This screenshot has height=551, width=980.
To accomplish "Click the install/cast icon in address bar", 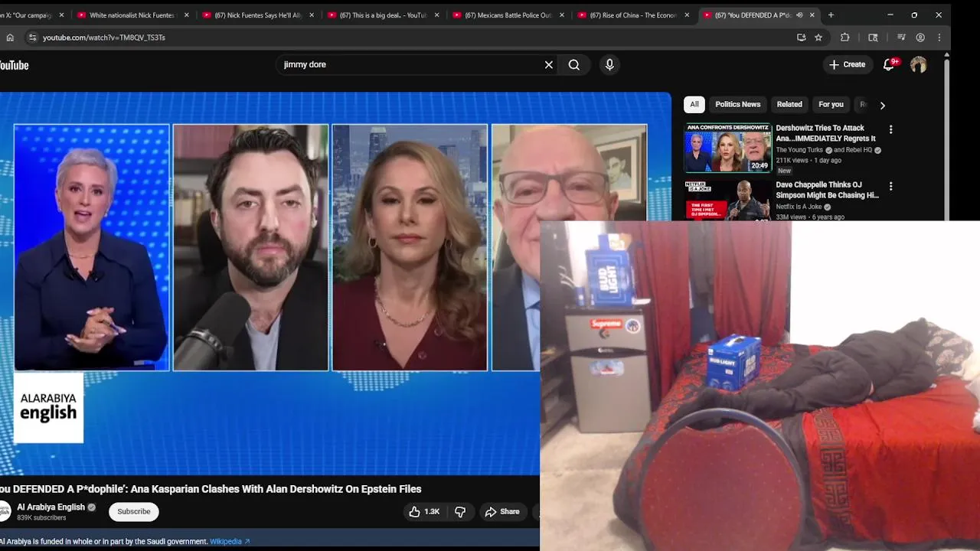I will tap(801, 37).
